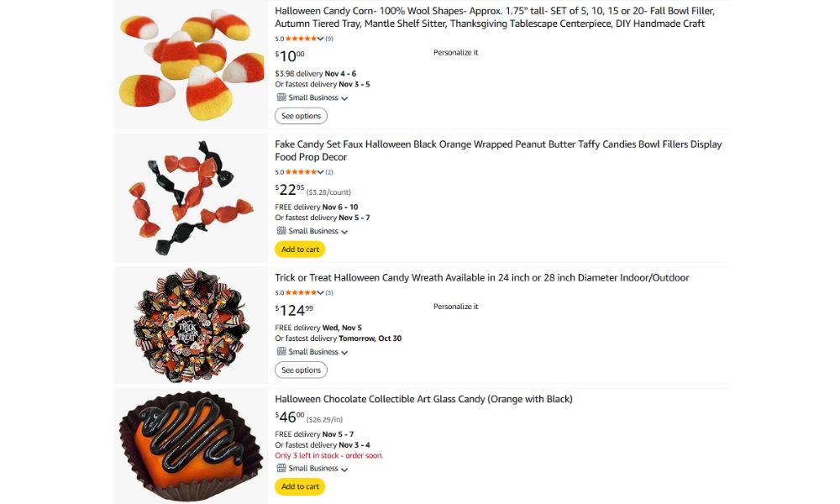Click the star rating on the candy wreath listing
This screenshot has height=504, width=840.
point(300,292)
